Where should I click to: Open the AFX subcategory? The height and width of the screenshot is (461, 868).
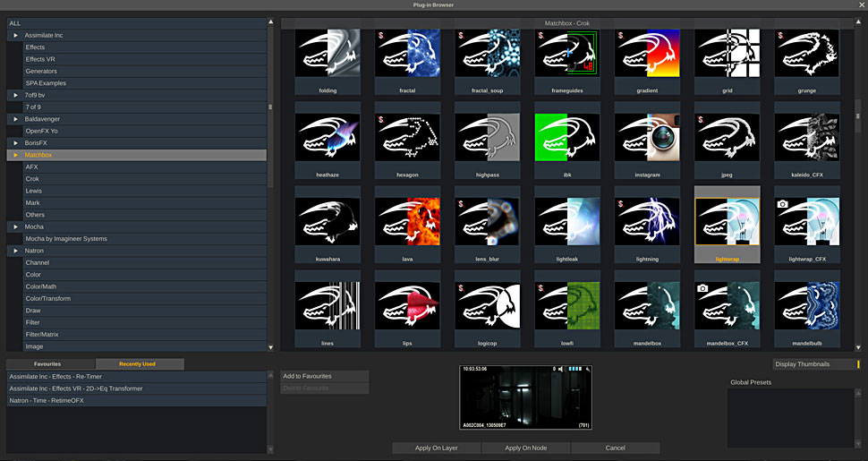point(145,166)
